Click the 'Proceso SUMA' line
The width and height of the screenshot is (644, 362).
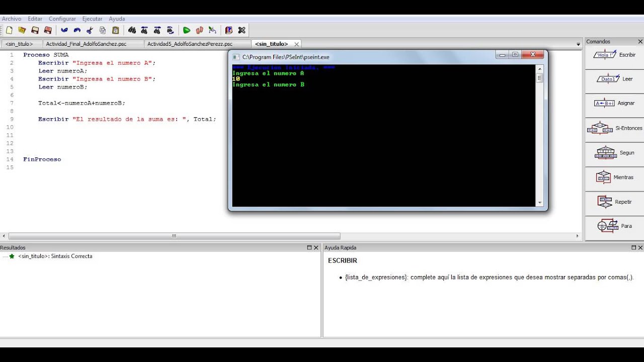46,55
